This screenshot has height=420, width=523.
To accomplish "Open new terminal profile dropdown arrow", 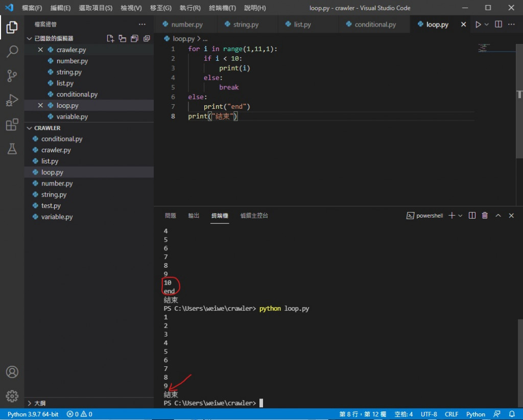I will (460, 216).
